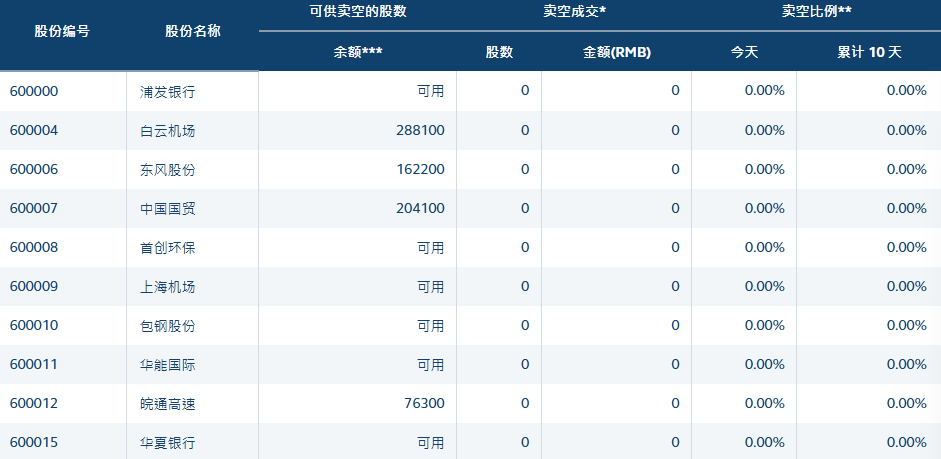The image size is (941, 459).
Task: Click 金额 value in 上海机场 row
Action: pos(675,286)
